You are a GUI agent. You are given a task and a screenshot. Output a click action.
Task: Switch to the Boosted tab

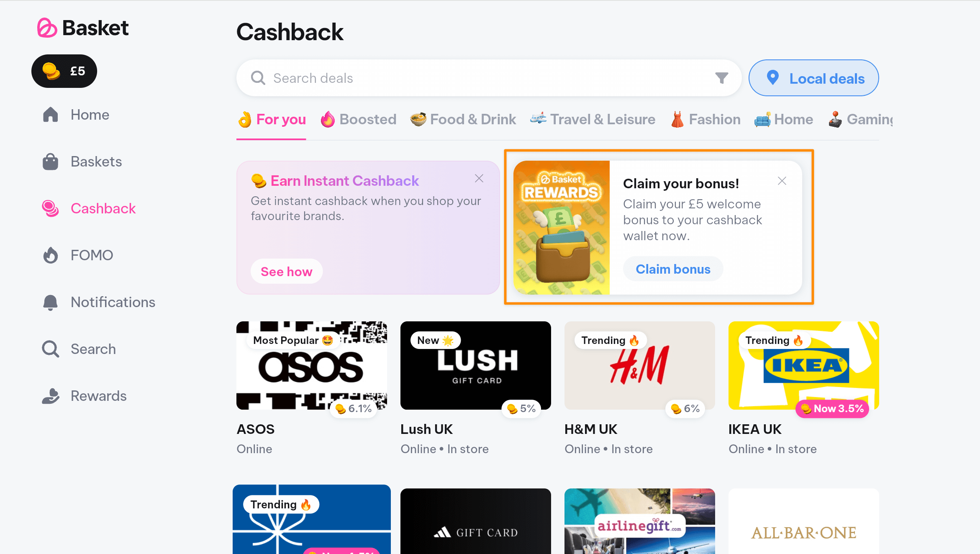[358, 120]
